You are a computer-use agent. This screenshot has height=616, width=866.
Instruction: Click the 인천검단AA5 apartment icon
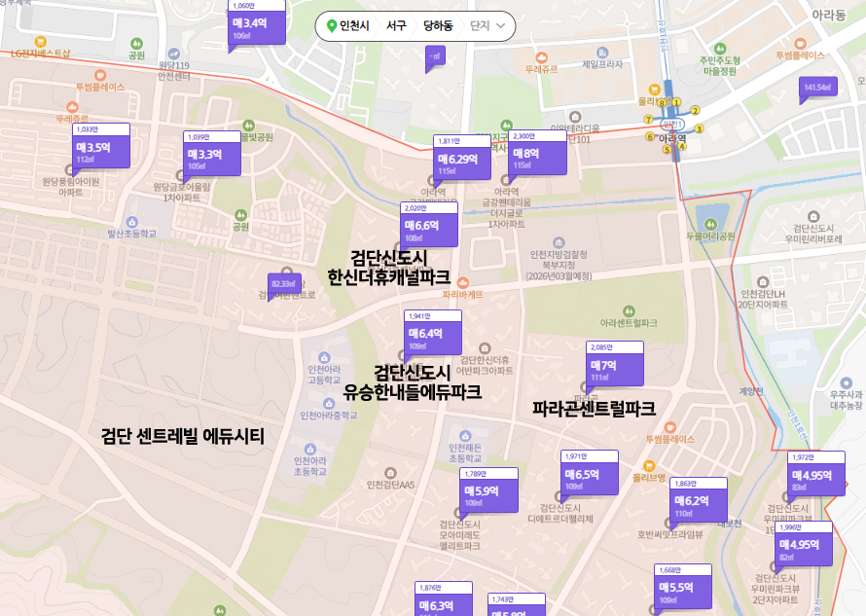click(390, 474)
